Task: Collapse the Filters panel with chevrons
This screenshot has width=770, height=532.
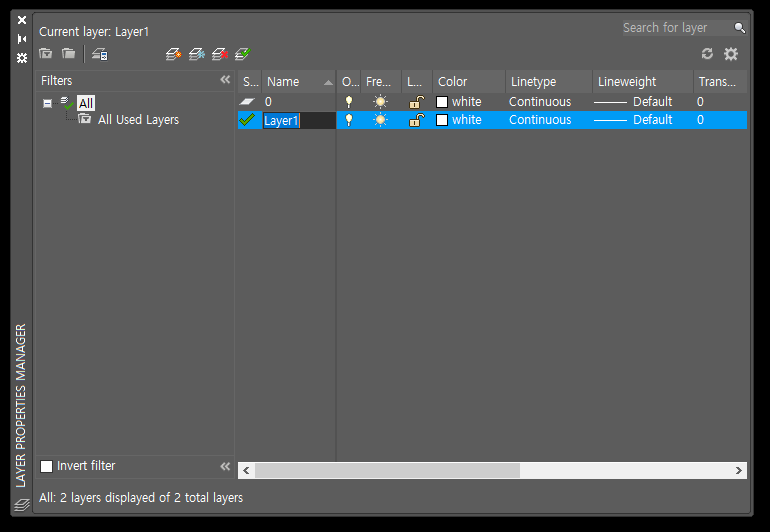Action: click(225, 80)
